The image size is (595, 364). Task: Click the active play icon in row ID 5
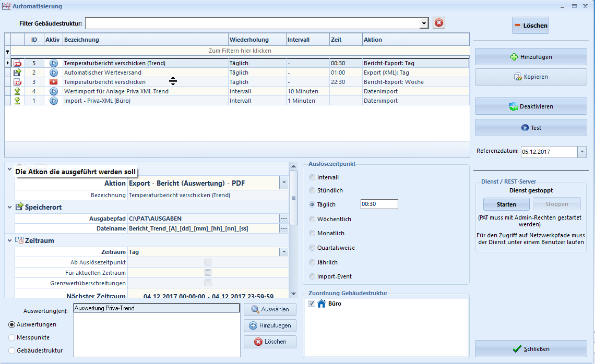click(x=54, y=63)
